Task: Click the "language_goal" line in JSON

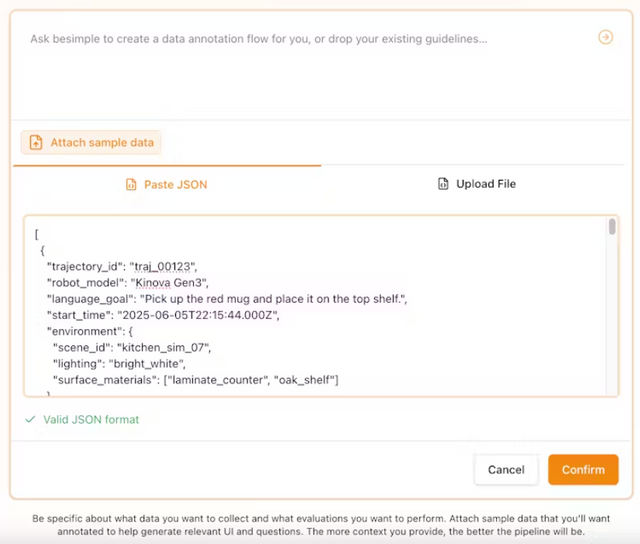Action: click(x=227, y=299)
